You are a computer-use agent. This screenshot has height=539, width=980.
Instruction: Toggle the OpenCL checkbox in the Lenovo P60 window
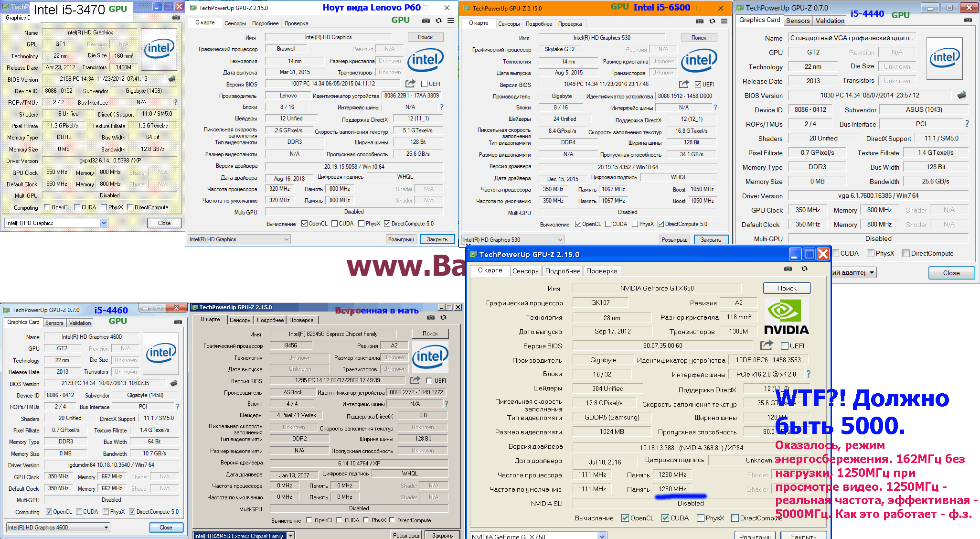(x=304, y=224)
